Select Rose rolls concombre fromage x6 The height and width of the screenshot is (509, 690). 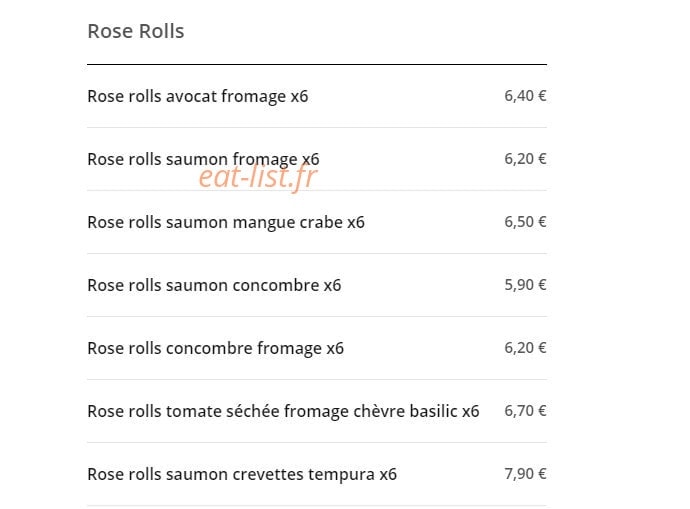(216, 348)
